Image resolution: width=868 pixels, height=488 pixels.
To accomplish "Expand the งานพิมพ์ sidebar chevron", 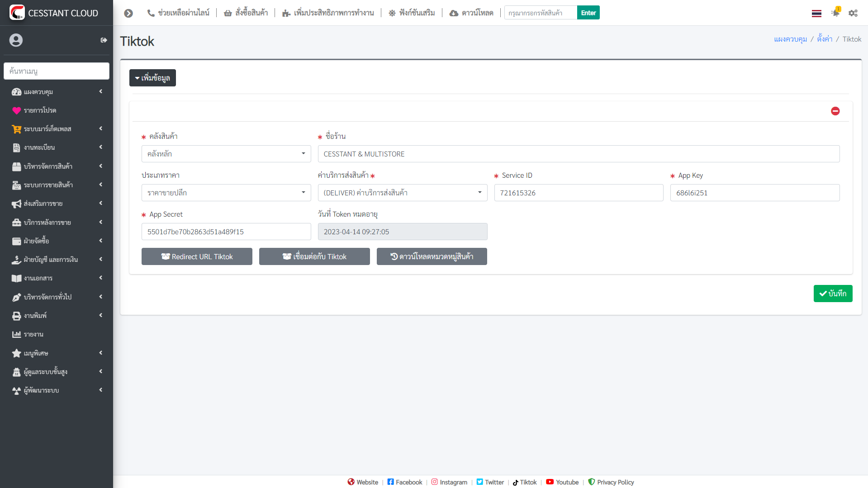I will coord(100,315).
